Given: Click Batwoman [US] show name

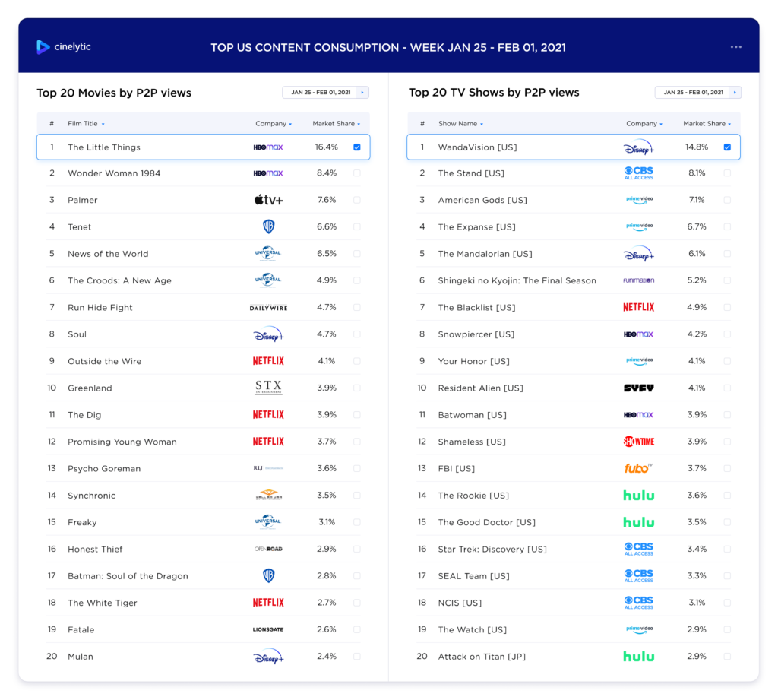Looking at the screenshot, I should [x=473, y=415].
